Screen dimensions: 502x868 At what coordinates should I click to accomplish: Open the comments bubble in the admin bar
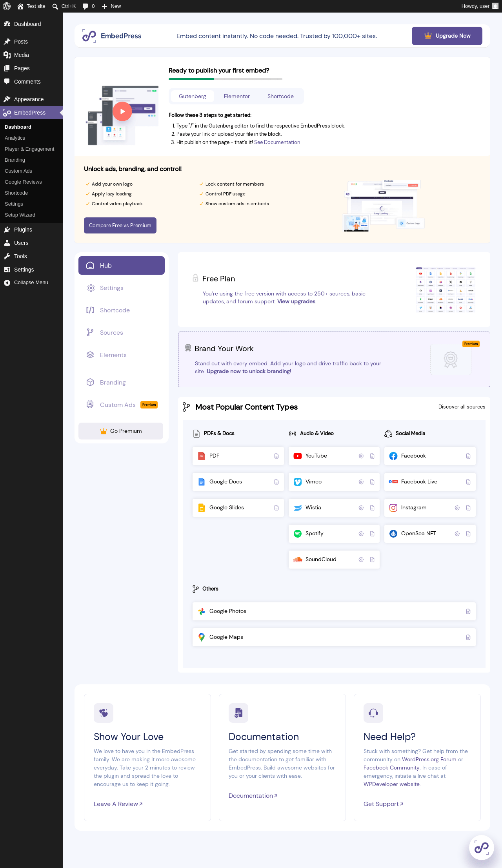click(89, 6)
